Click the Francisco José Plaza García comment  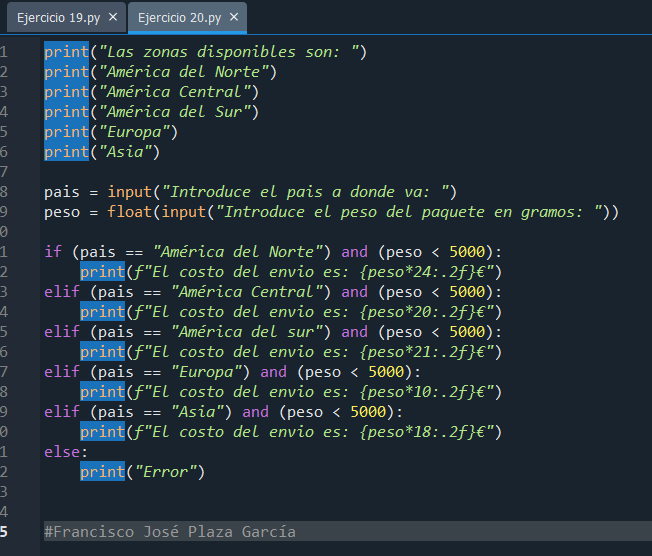pyautogui.click(x=170, y=532)
